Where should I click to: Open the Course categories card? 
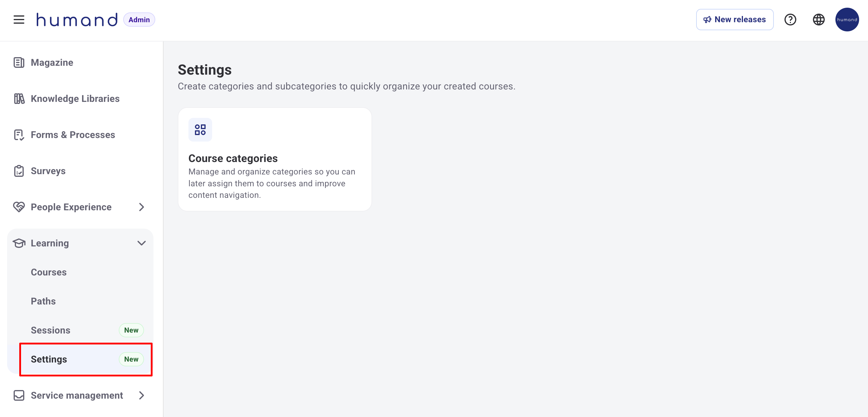[x=275, y=159]
